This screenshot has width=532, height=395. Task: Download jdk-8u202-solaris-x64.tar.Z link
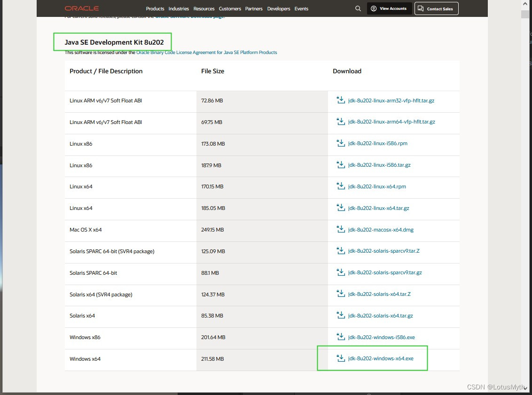click(x=379, y=294)
